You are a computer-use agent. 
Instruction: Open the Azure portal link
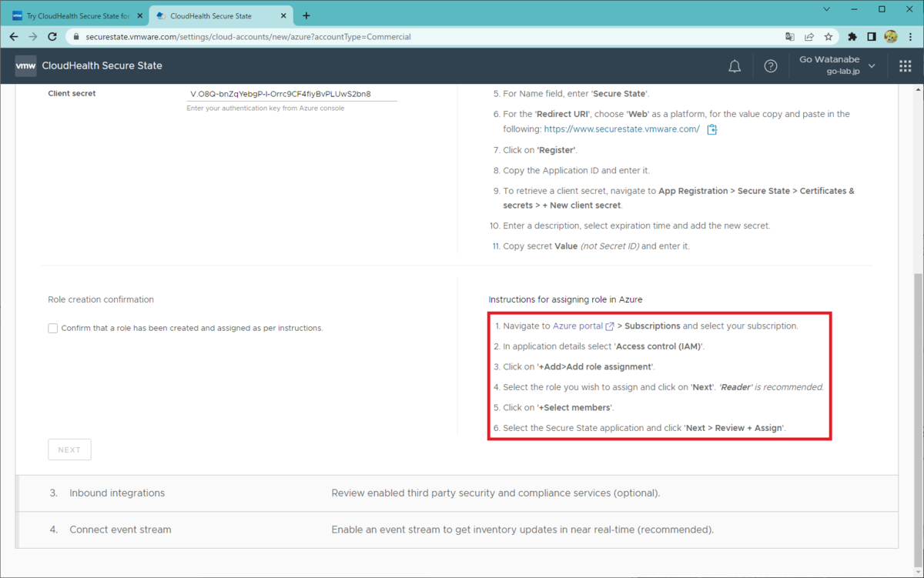(x=583, y=326)
